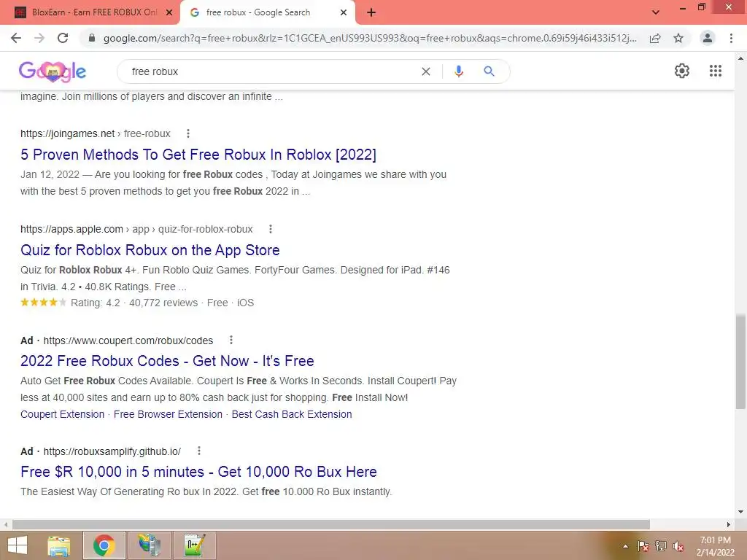Click the https://apps.apple.com breadcrumb text

(72, 229)
